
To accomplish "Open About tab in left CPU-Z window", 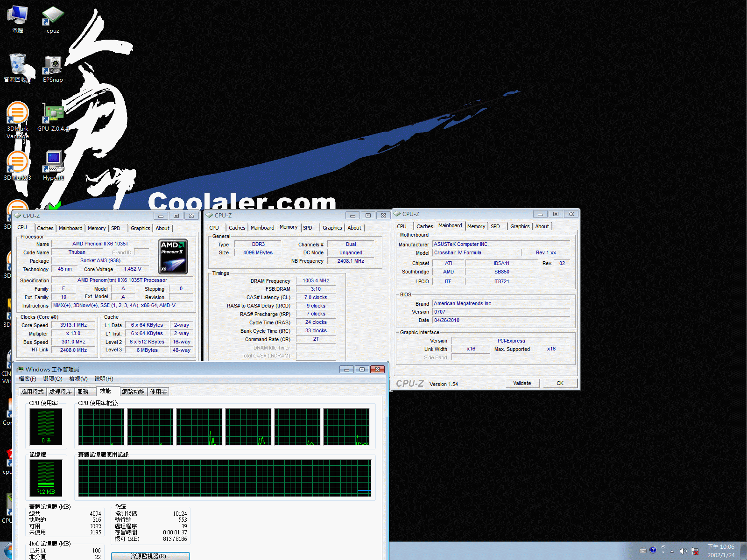I will coord(162,228).
